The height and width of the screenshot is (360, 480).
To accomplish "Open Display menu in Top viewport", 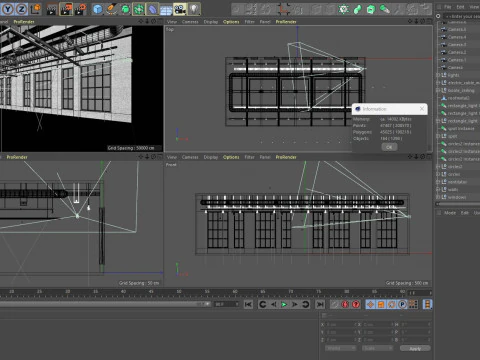I will coord(211,21).
